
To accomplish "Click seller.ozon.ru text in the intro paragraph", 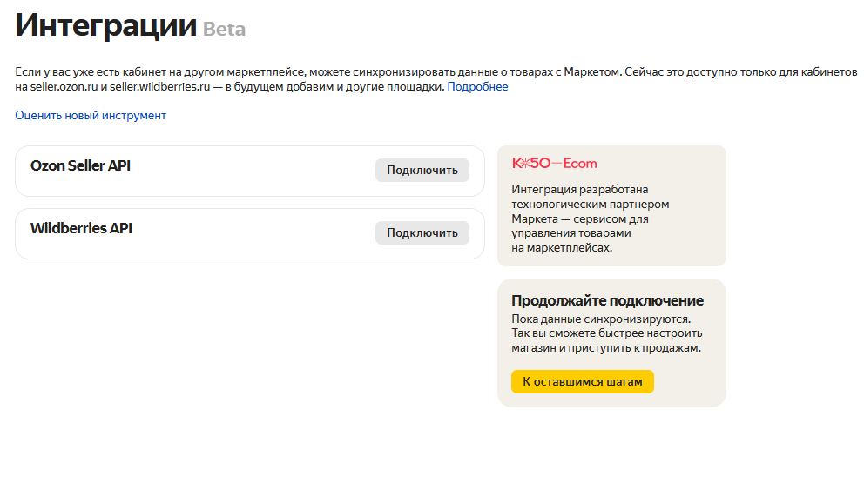I will pos(64,86).
